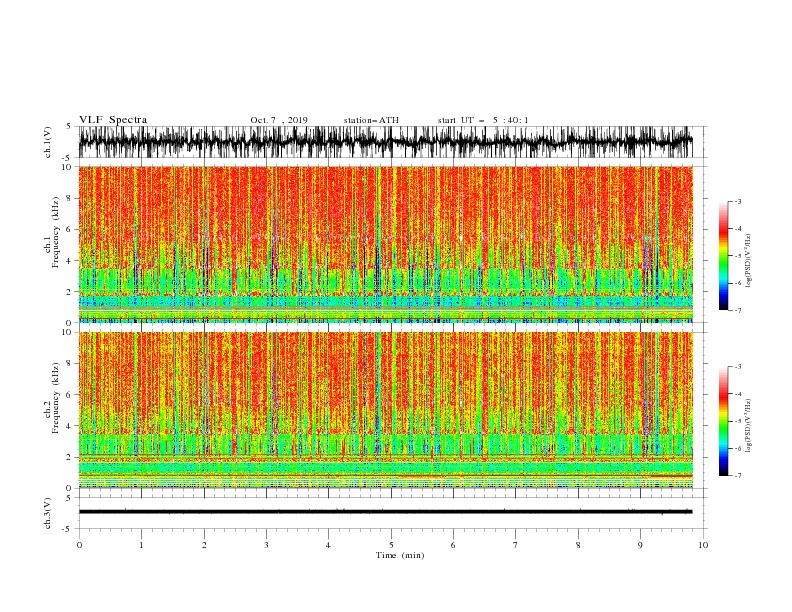Select the ch.1 'Frequency (kHz)' axis label
The image size is (792, 612).
coord(56,233)
